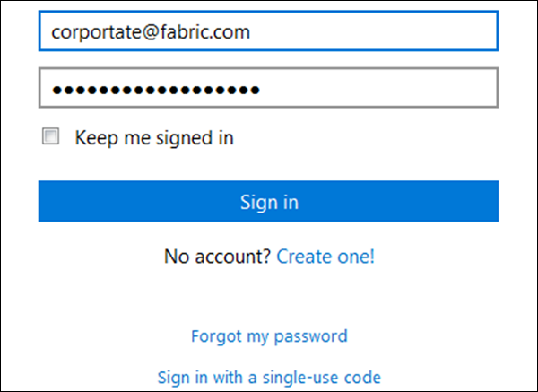Place cursor after 'fabric.com' in email box
Viewport: 538px width, 392px height.
click(x=252, y=32)
